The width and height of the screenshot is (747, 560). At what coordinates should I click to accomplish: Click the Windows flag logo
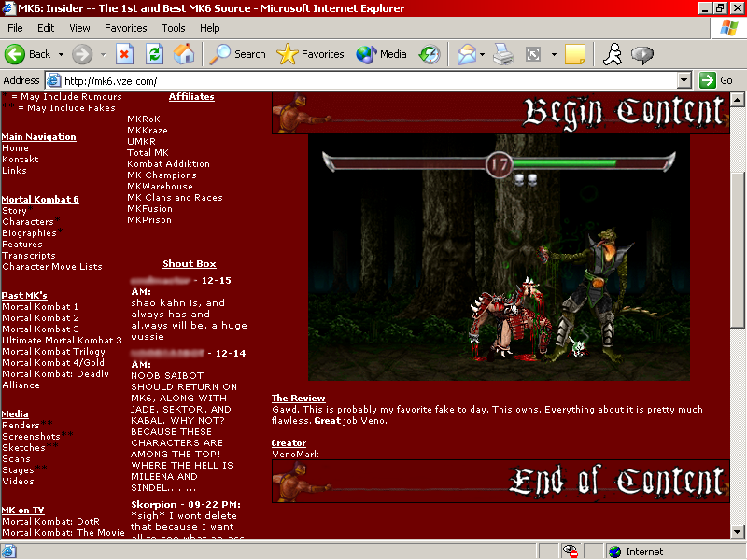729,28
